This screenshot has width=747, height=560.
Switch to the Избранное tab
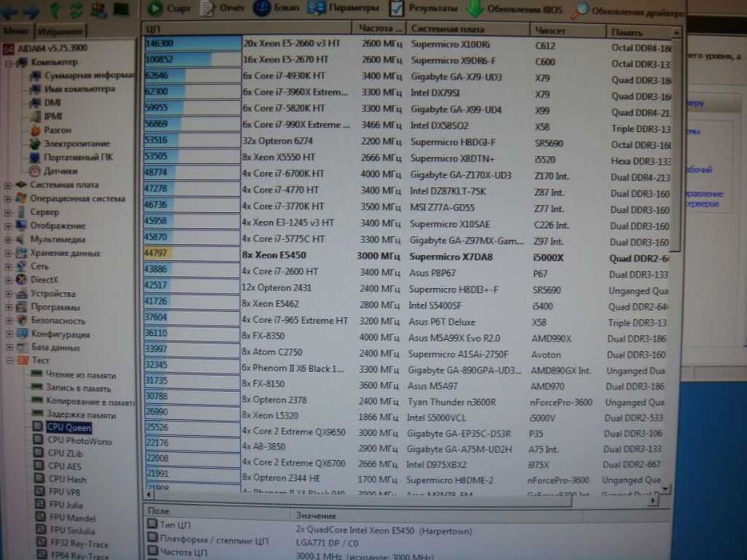(x=61, y=31)
